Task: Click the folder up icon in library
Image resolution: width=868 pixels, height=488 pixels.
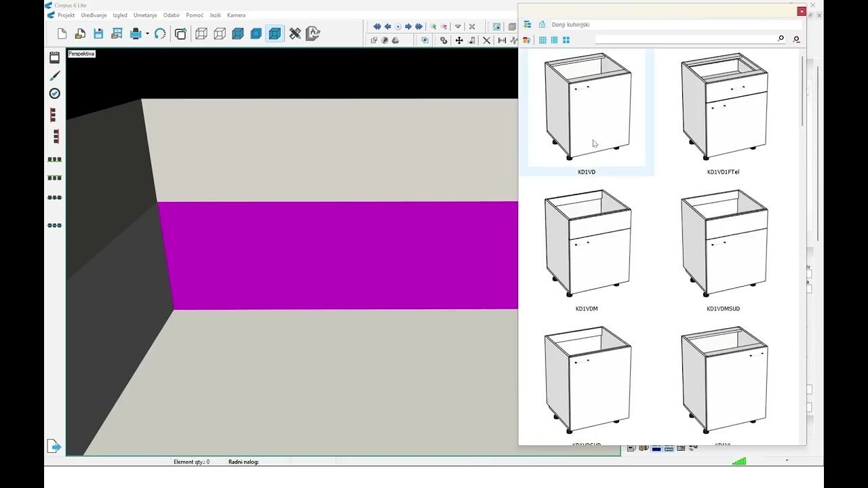Action: [527, 40]
